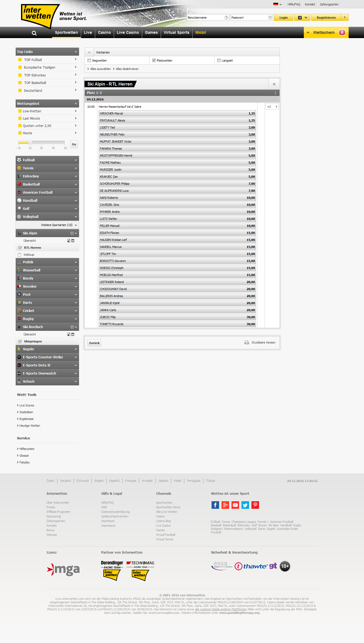The image size is (364, 643).
Task: Click the Benutzername help question icon
Action: coord(226,18)
